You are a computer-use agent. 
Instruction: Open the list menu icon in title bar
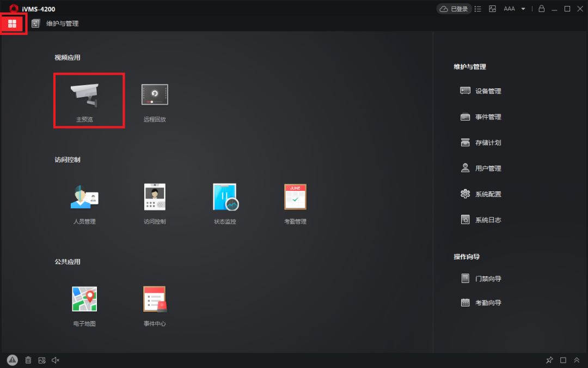478,9
